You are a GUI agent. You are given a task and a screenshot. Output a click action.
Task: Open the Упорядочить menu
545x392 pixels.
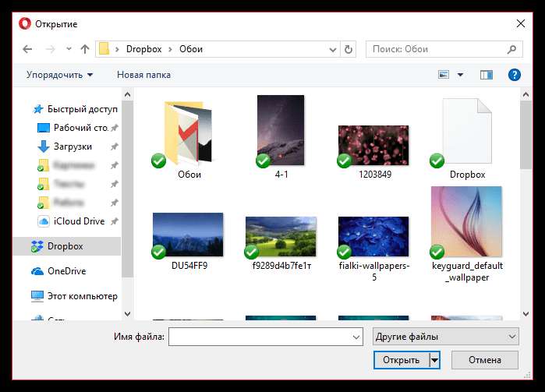pyautogui.click(x=60, y=75)
